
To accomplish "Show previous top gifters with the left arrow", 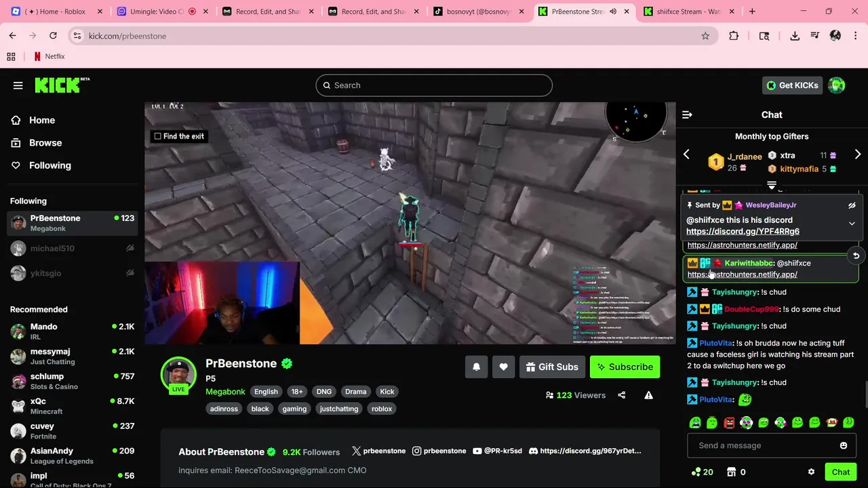I will 686,155.
